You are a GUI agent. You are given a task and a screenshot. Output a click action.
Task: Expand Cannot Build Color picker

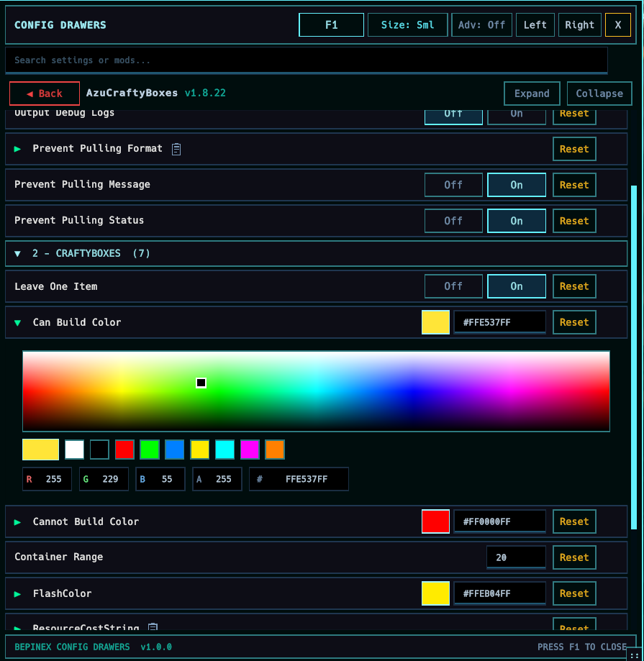tap(17, 522)
